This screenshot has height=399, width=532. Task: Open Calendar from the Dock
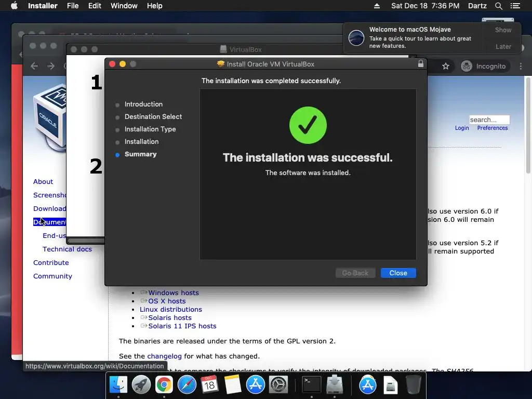click(x=209, y=384)
